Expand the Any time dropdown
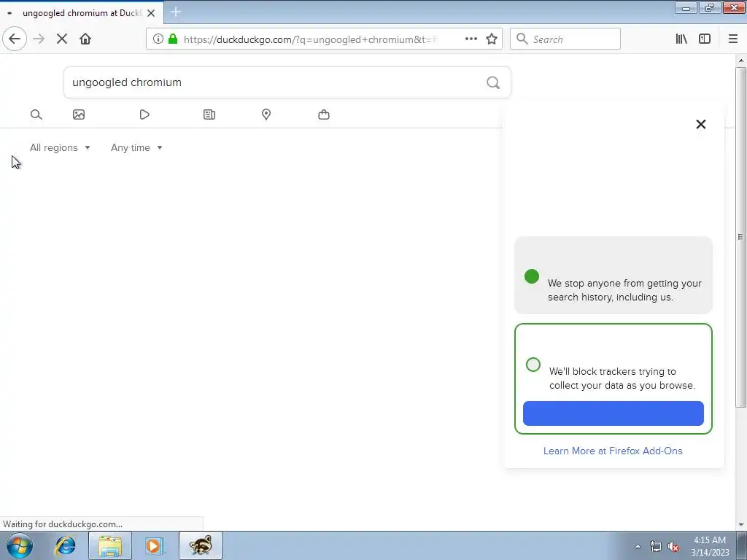This screenshot has height=560, width=747. (x=136, y=147)
